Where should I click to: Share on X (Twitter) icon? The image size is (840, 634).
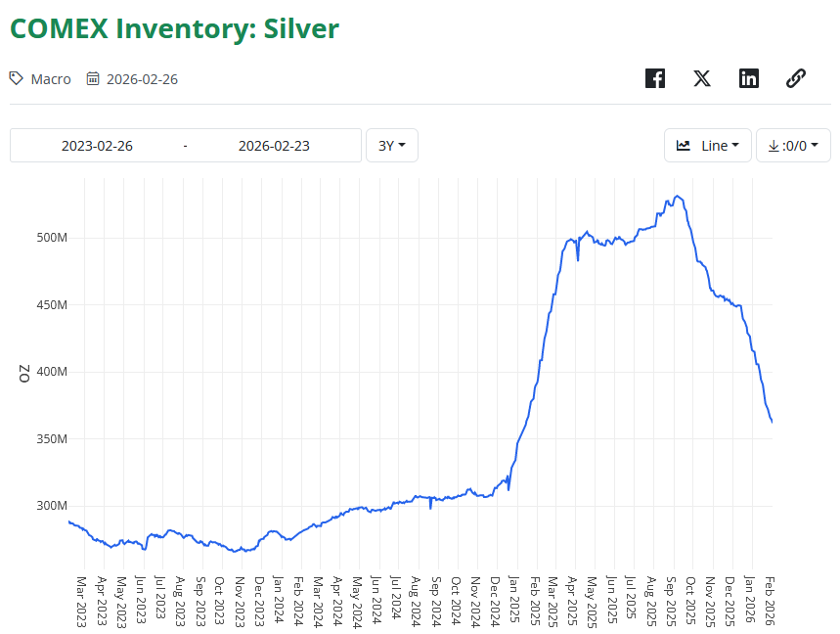click(702, 78)
